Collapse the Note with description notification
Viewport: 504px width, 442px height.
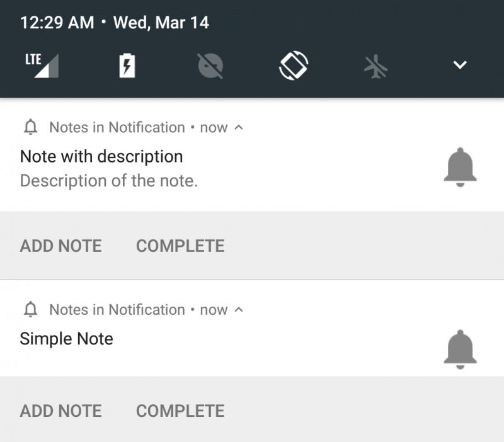(238, 127)
